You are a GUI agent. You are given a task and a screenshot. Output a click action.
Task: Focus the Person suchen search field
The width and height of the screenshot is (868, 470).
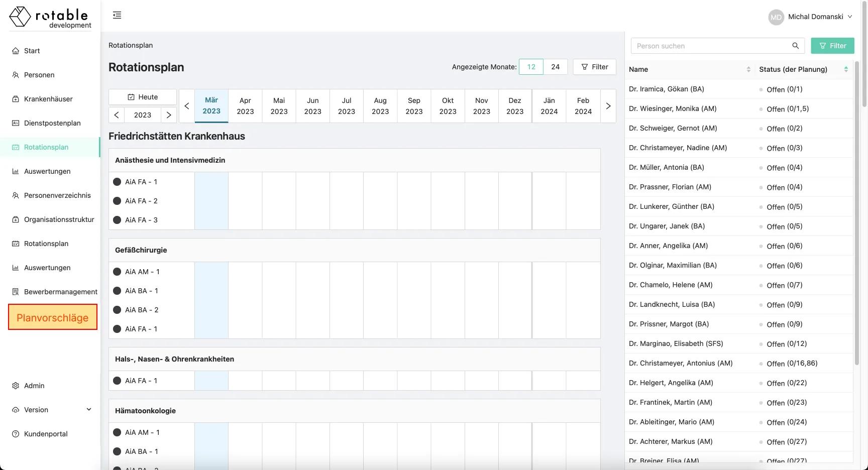click(x=708, y=46)
